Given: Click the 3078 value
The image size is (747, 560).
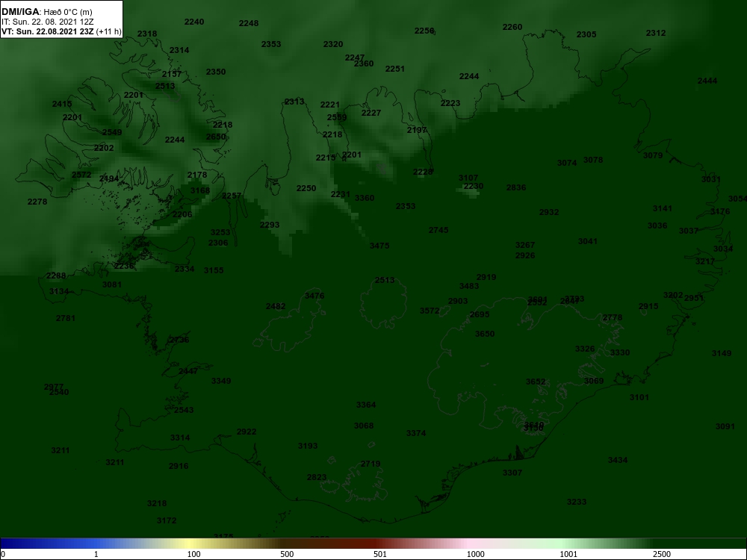Looking at the screenshot, I should pos(593,160).
